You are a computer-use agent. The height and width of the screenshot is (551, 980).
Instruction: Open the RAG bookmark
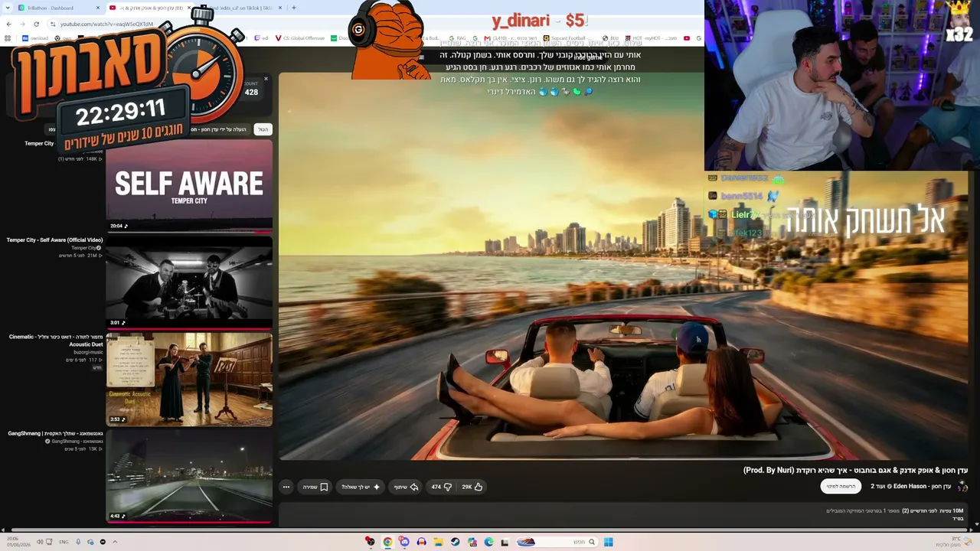coord(457,38)
